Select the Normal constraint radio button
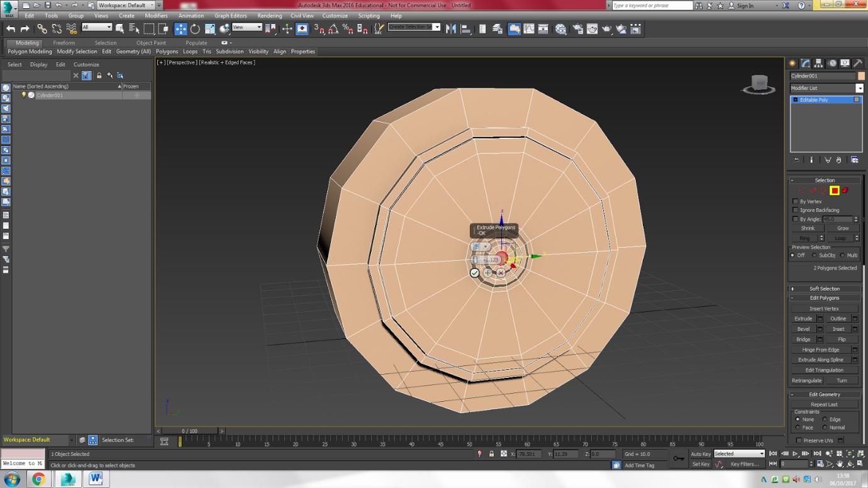Image resolution: width=868 pixels, height=488 pixels. 824,428
